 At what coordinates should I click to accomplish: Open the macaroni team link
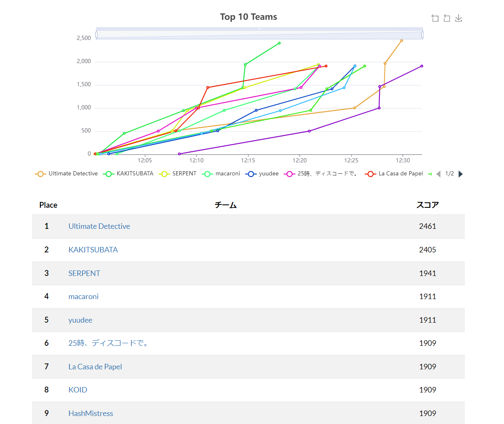tap(83, 297)
